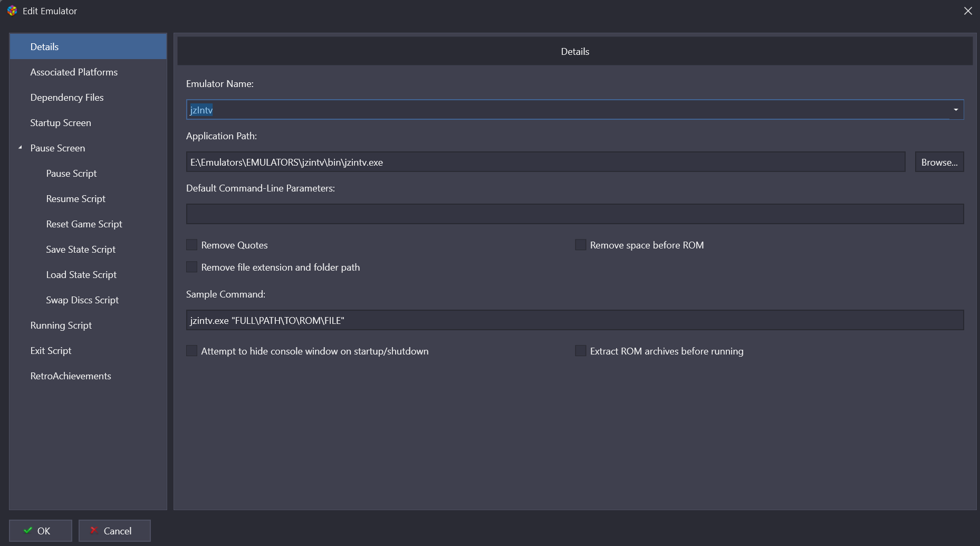Click the LaunchBox app icon in title bar
Screen dimensions: 980x546
click(x=12, y=11)
